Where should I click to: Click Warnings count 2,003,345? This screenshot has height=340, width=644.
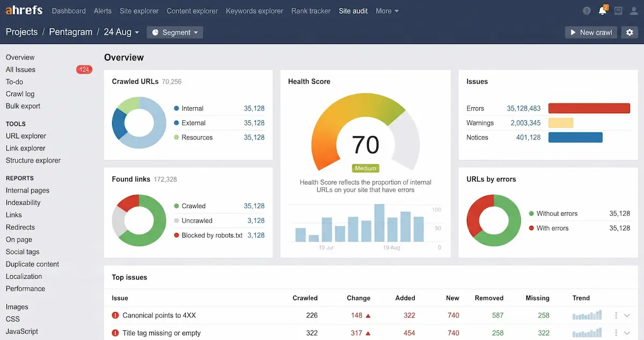[x=525, y=123]
